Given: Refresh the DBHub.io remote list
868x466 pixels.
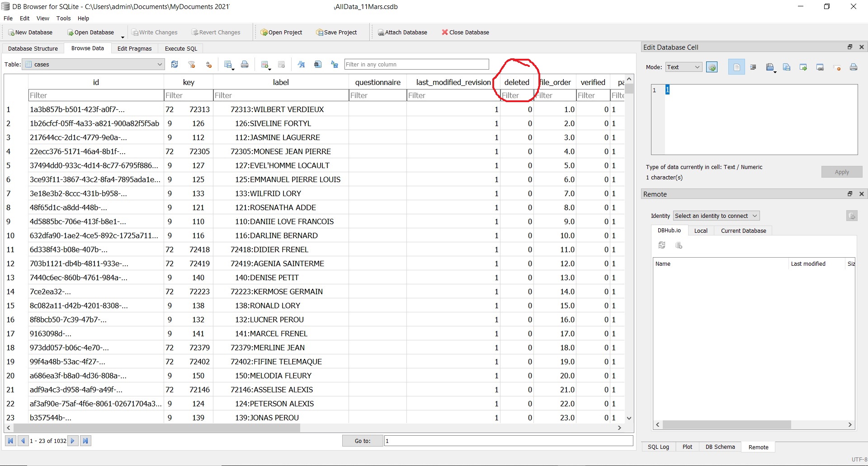Looking at the screenshot, I should [662, 245].
